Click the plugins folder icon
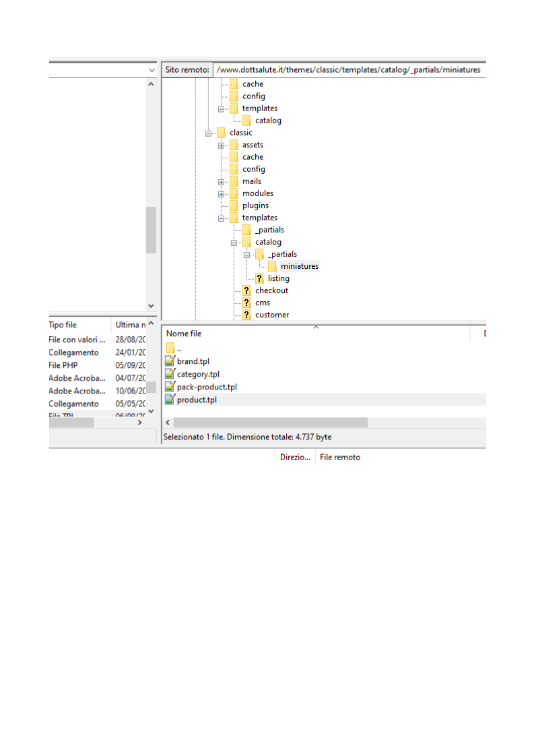The width and height of the screenshot is (534, 756). 234,206
